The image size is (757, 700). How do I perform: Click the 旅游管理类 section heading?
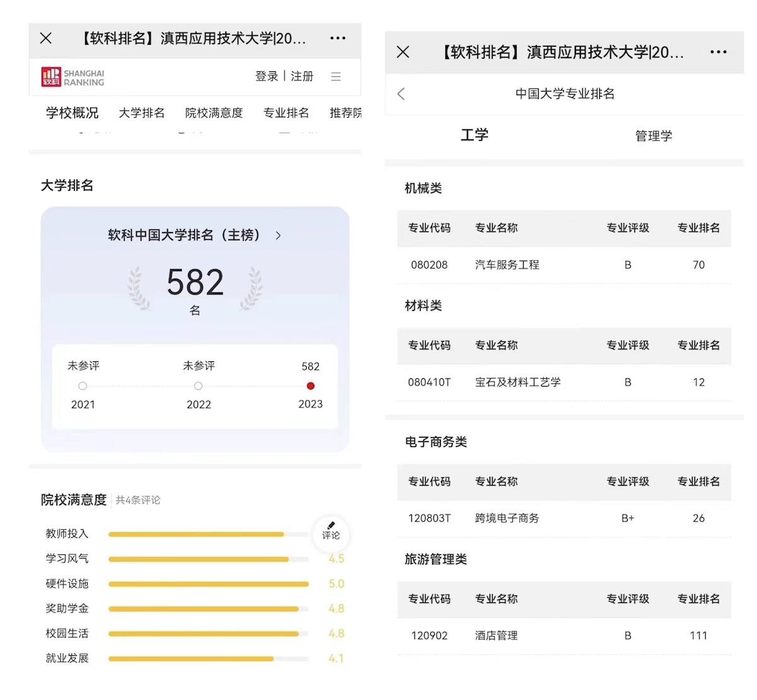coord(436,559)
